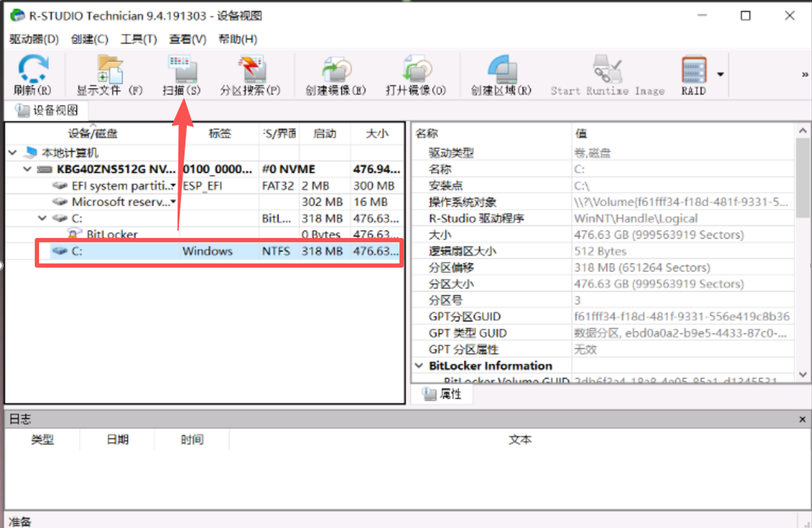Image resolution: width=812 pixels, height=528 pixels.
Task: Sort by the 标签 column header
Action: pos(220,134)
